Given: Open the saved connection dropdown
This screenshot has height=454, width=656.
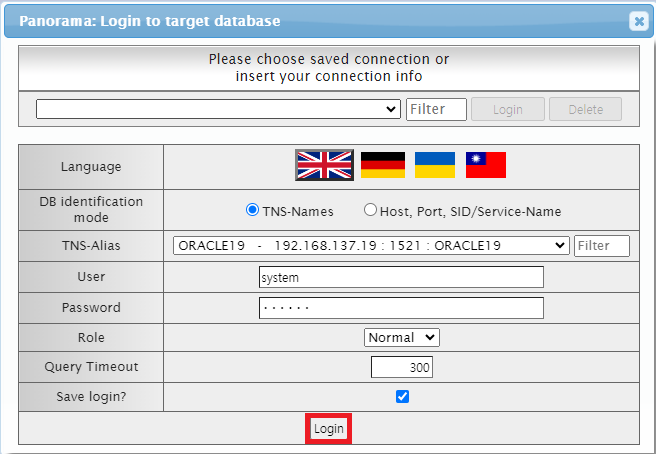Looking at the screenshot, I should point(218,109).
